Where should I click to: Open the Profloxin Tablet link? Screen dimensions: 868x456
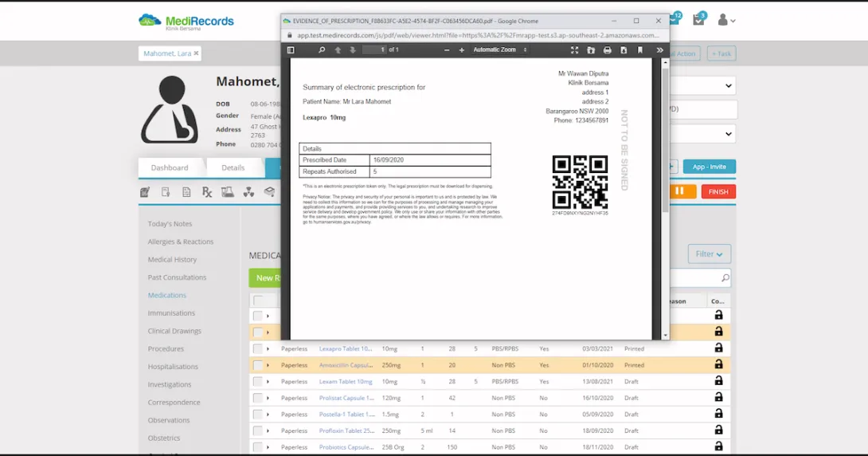[346, 430]
